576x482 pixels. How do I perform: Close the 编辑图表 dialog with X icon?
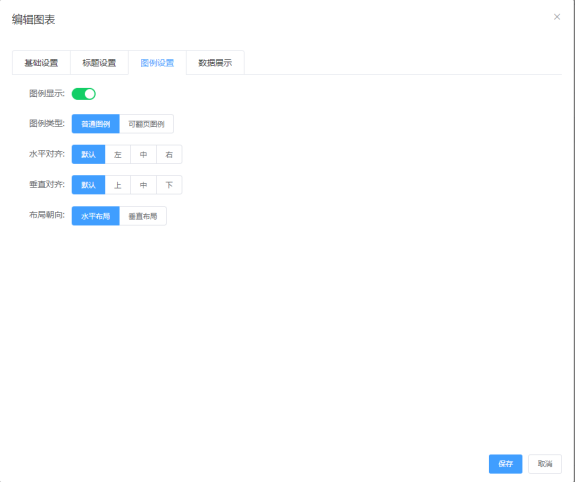(x=557, y=17)
